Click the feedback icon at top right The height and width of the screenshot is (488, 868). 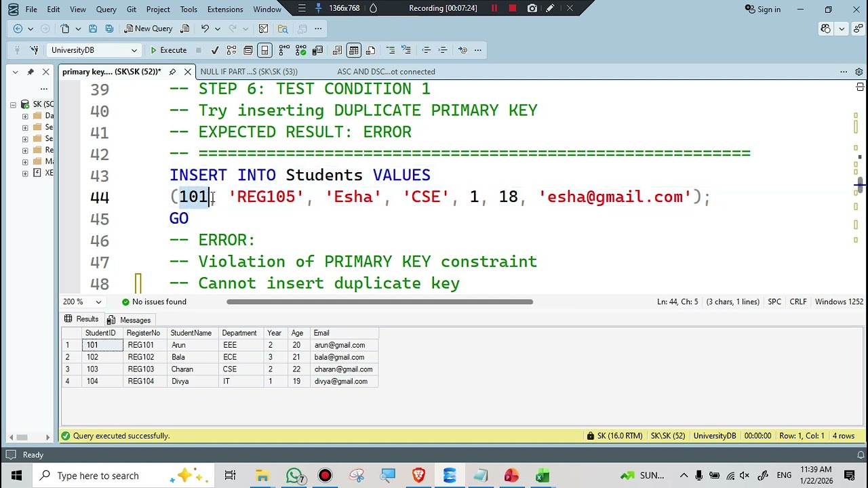[859, 28]
